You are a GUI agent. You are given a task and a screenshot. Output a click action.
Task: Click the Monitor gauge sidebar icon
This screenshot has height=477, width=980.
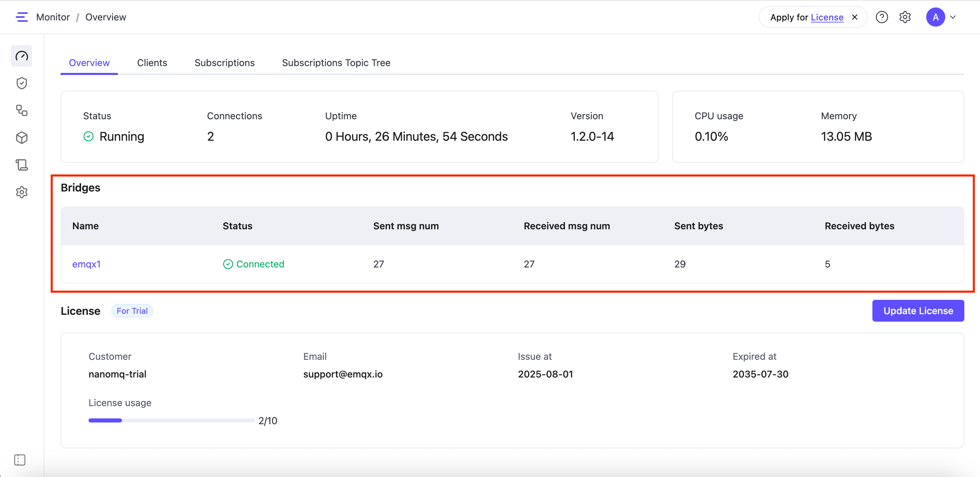[x=22, y=56]
